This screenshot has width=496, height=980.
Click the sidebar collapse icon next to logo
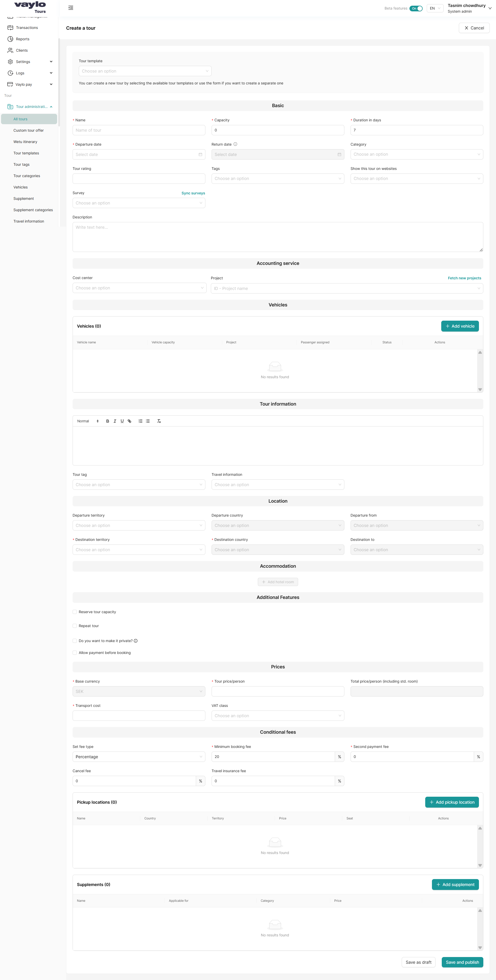71,7
